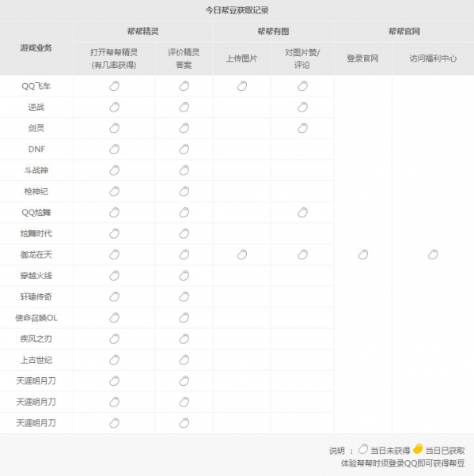Click 使命召唤OL bean under 评价精灵答案
Image resolution: width=474 pixels, height=476 pixels.
pyautogui.click(x=184, y=318)
